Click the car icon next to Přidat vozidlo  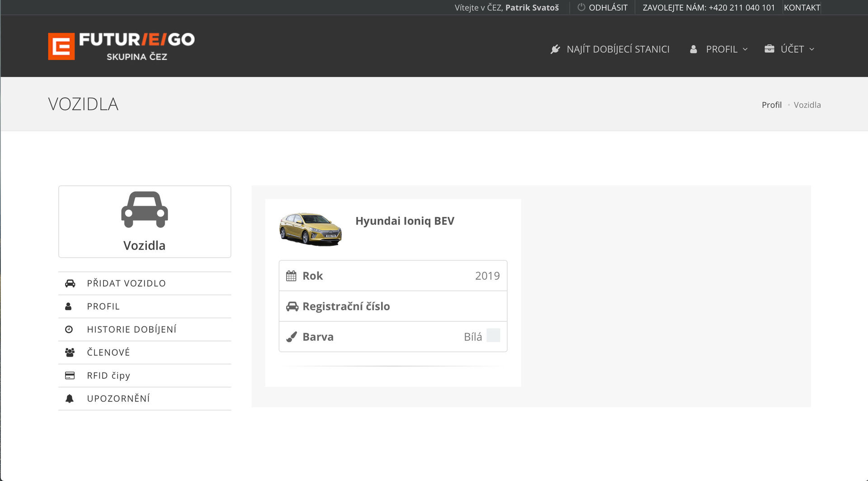pos(70,283)
